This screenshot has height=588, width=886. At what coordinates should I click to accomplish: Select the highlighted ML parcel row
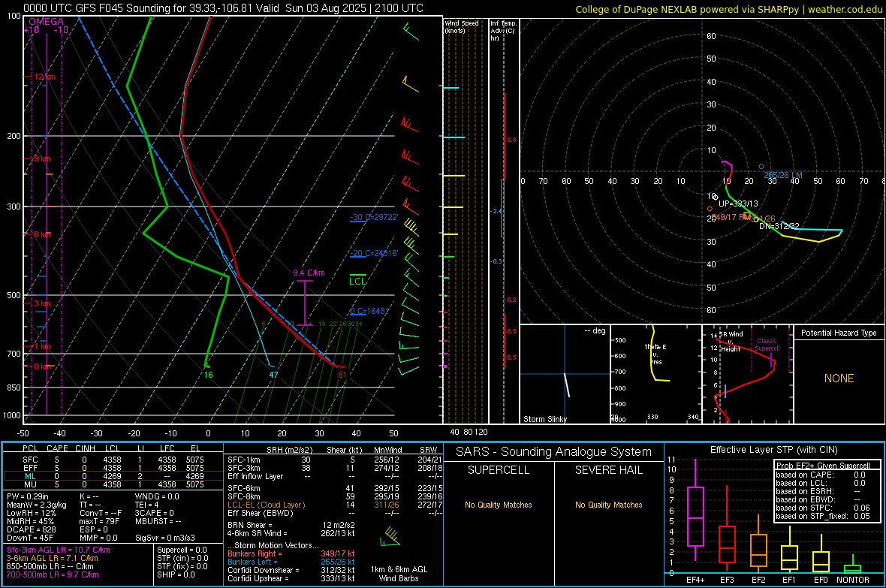tap(113, 476)
